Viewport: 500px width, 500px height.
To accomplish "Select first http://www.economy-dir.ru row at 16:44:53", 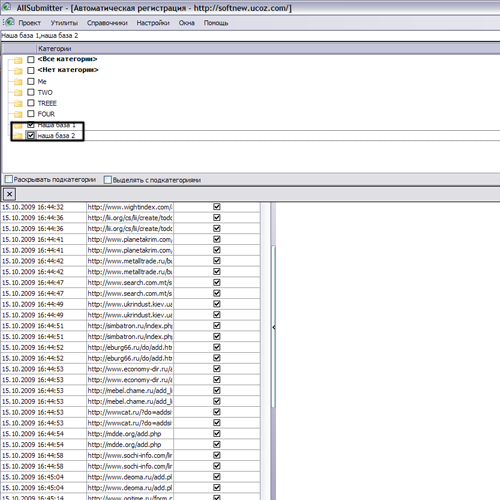I will pos(130,369).
